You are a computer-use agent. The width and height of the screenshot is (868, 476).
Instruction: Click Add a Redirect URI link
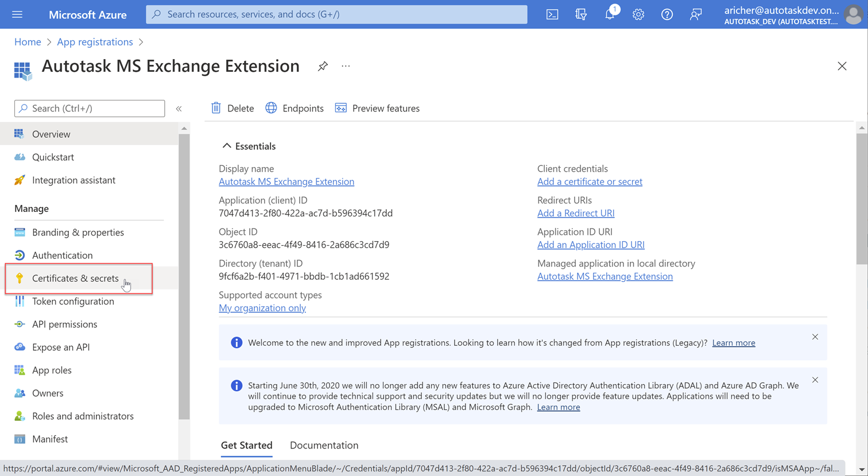click(x=576, y=213)
